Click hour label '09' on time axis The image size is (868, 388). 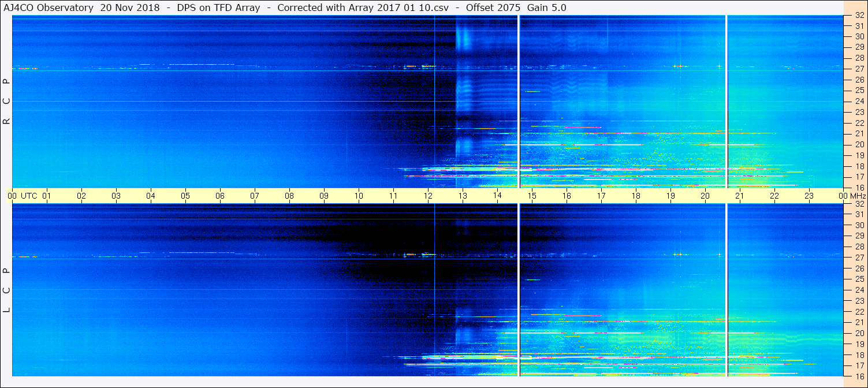point(324,196)
